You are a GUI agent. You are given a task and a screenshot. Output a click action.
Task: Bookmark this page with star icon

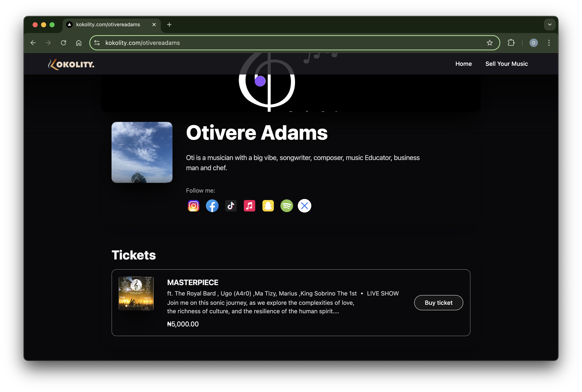[490, 43]
